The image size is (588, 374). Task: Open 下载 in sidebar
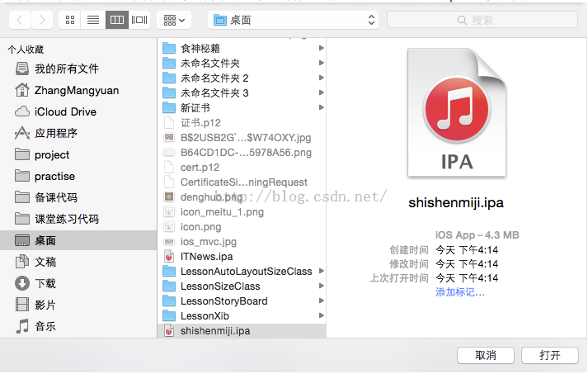(78, 283)
